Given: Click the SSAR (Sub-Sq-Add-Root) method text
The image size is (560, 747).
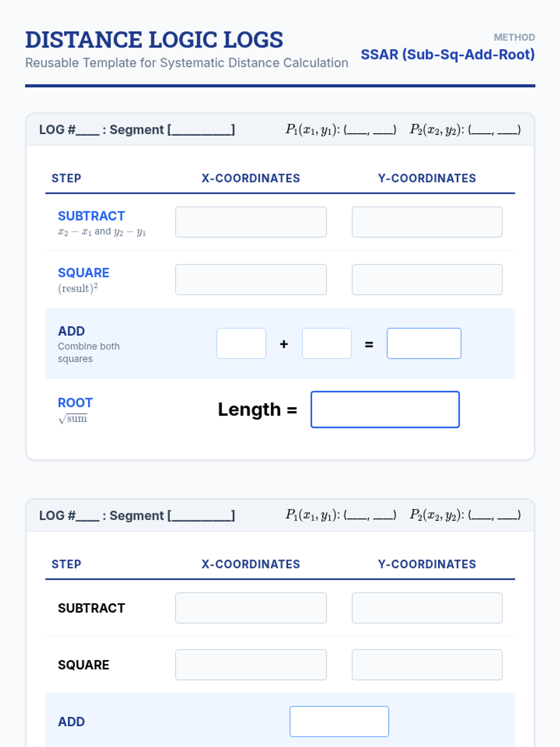Looking at the screenshot, I should click(x=448, y=55).
